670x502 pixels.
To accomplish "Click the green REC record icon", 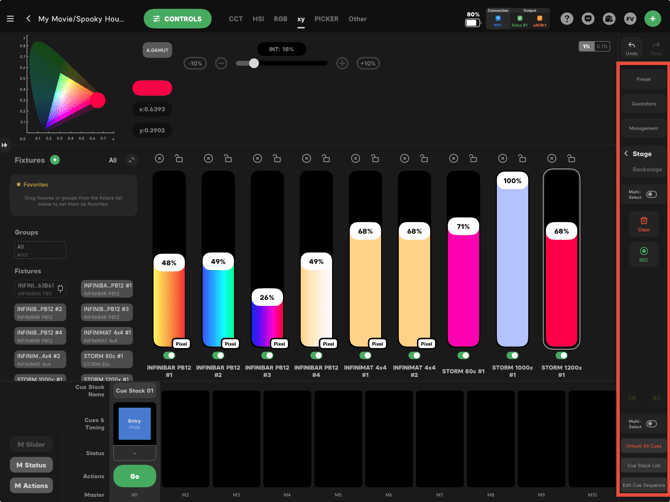I will [x=644, y=251].
